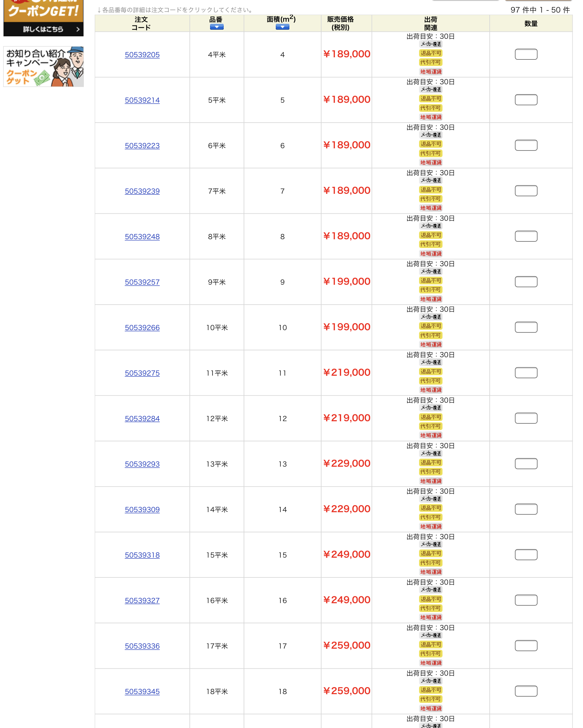
Task: Click the メーカー直送 badge for order 50539336
Action: 431,635
